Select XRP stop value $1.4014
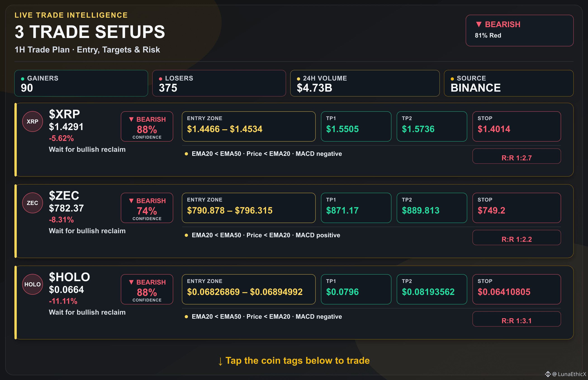The height and width of the screenshot is (380, 588). 517,127
